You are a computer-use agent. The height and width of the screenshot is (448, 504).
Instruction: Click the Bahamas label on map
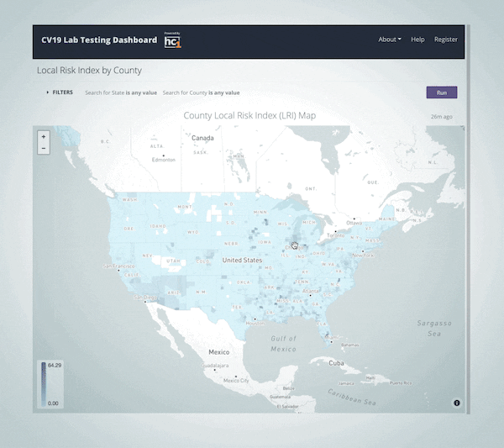[x=350, y=345]
